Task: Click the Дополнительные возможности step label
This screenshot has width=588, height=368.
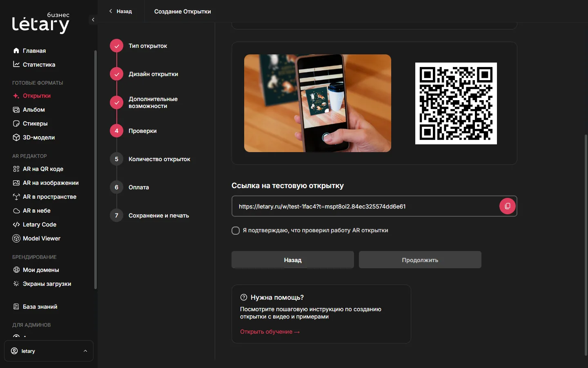Action: coord(153,102)
